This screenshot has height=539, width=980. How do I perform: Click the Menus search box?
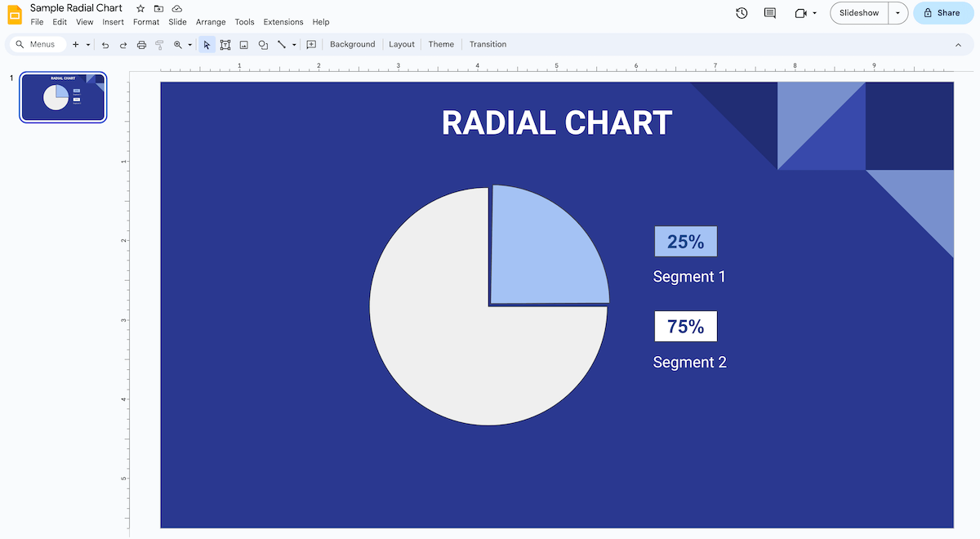[x=38, y=44]
